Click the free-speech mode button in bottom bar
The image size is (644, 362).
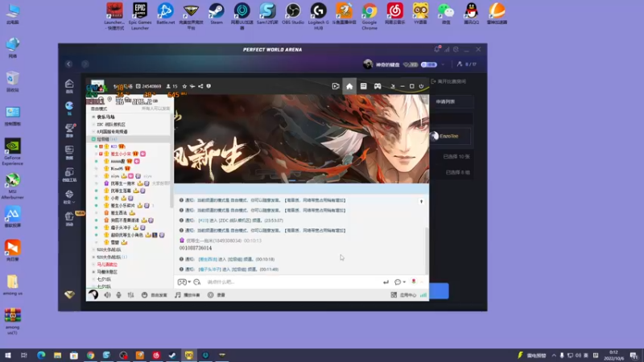(x=155, y=294)
